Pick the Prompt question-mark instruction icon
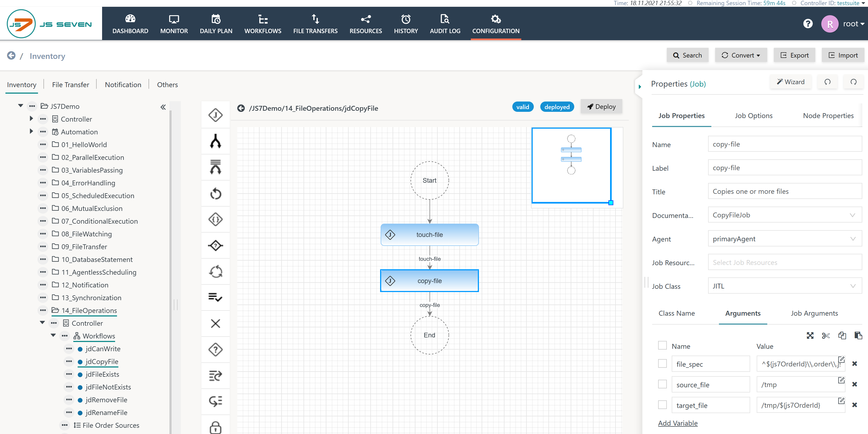 [x=215, y=349]
